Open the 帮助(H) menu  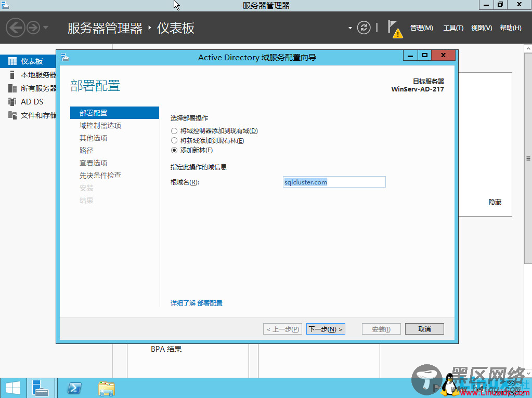(511, 28)
